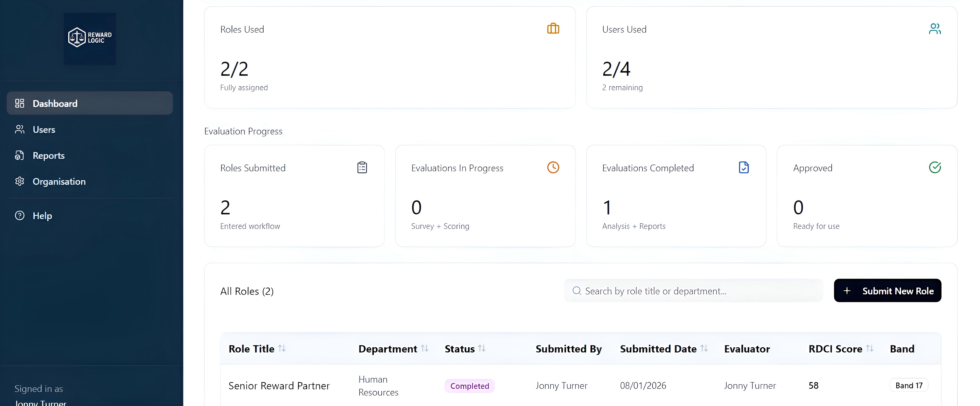Click the search magnifier icon

click(577, 291)
